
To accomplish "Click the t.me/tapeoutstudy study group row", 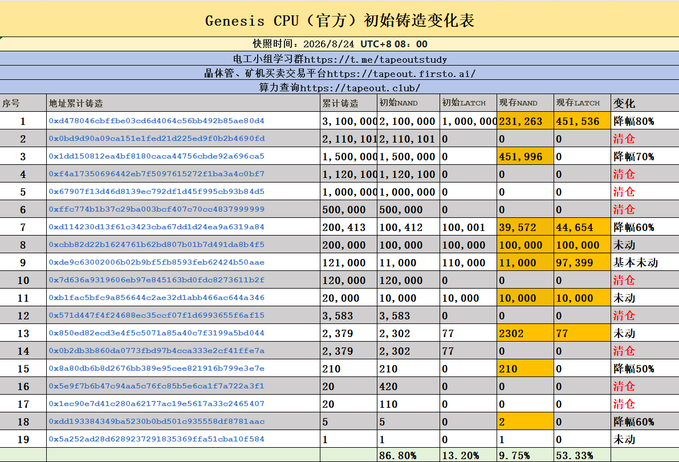I will pyautogui.click(x=340, y=59).
